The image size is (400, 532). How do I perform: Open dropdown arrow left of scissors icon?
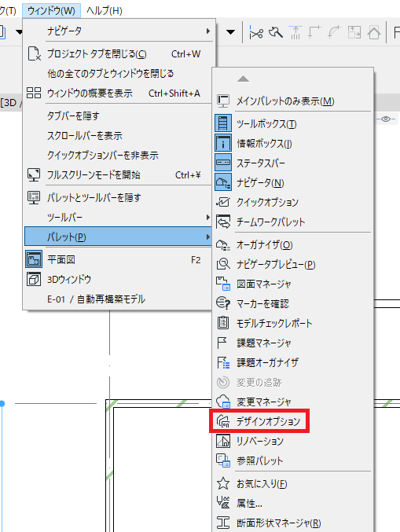coord(231,32)
